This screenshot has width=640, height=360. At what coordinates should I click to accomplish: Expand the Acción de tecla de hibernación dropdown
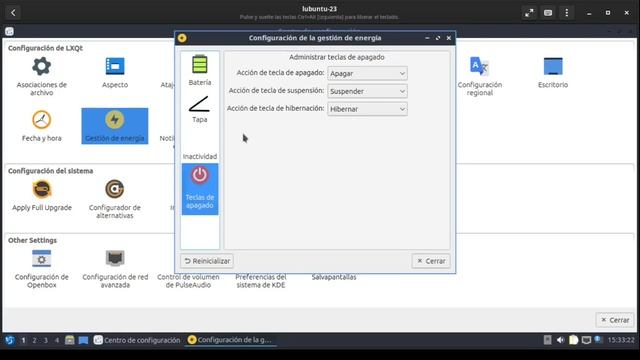367,109
